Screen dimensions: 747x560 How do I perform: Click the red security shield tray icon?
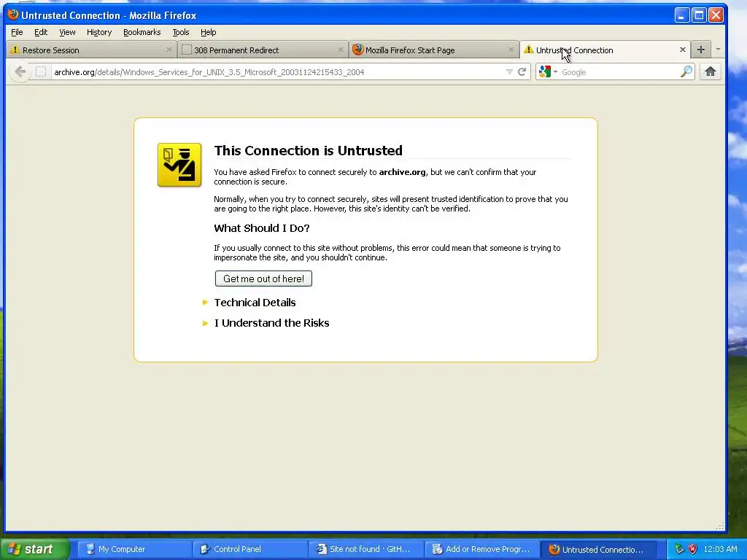pyautogui.click(x=693, y=549)
